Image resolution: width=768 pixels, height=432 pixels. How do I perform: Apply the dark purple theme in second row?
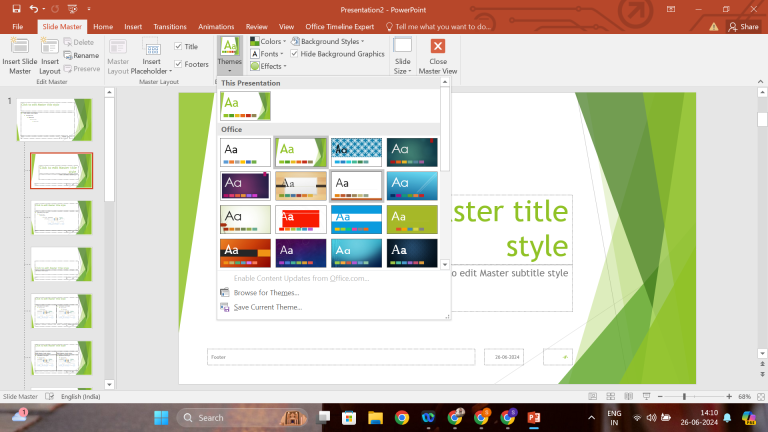[245, 186]
